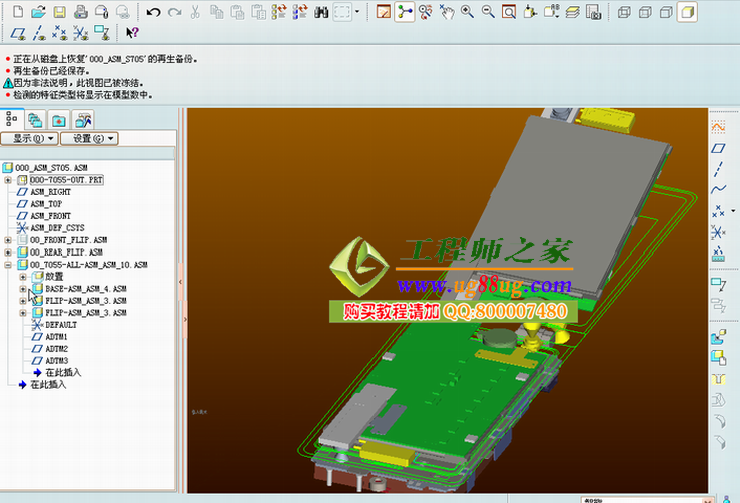Select 000-T05S-OUT.PRT in model tree
Image resolution: width=740 pixels, height=503 pixels.
pos(66,179)
